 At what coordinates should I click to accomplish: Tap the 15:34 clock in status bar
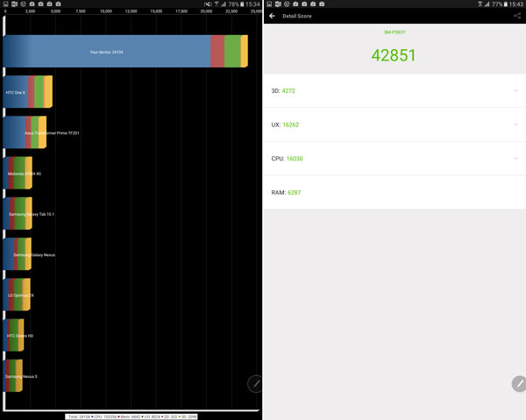[254, 4]
